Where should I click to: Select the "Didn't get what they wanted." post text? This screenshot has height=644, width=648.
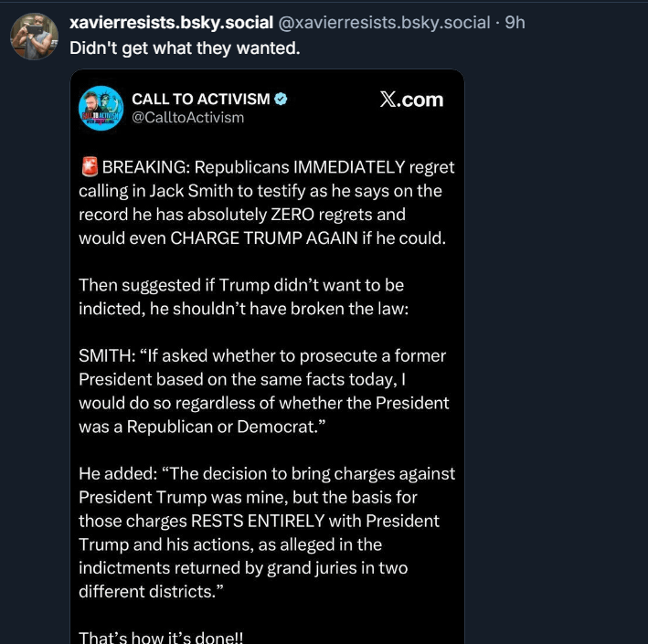coord(185,48)
